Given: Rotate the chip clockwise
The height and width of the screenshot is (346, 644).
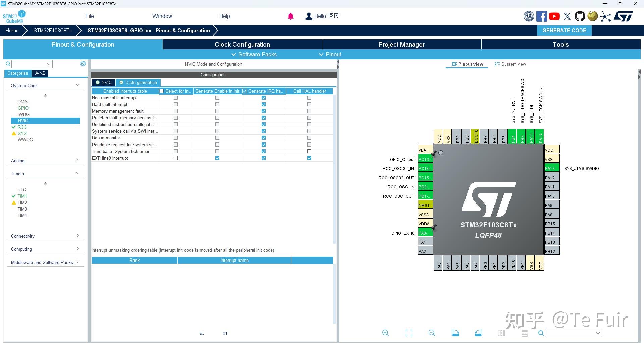Looking at the screenshot, I should (455, 333).
